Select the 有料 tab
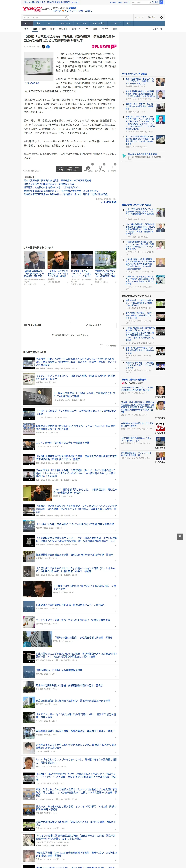Image resolution: width=186 pixels, height=868 pixels. (x=128, y=24)
